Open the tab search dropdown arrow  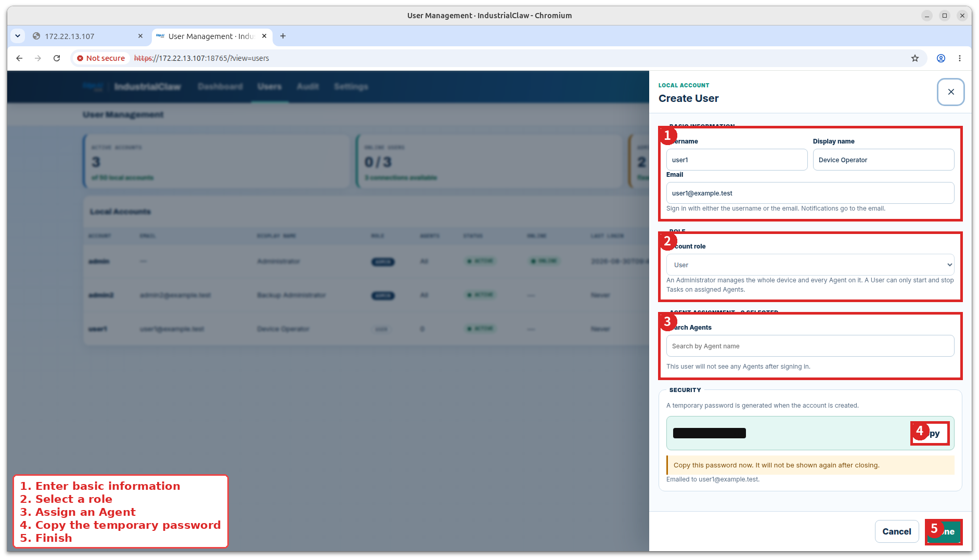coord(18,36)
